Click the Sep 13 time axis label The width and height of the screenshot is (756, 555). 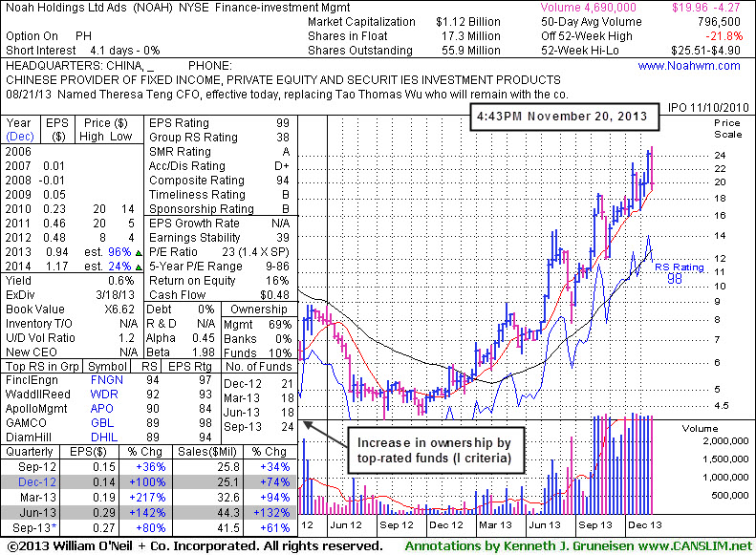coord(595,525)
